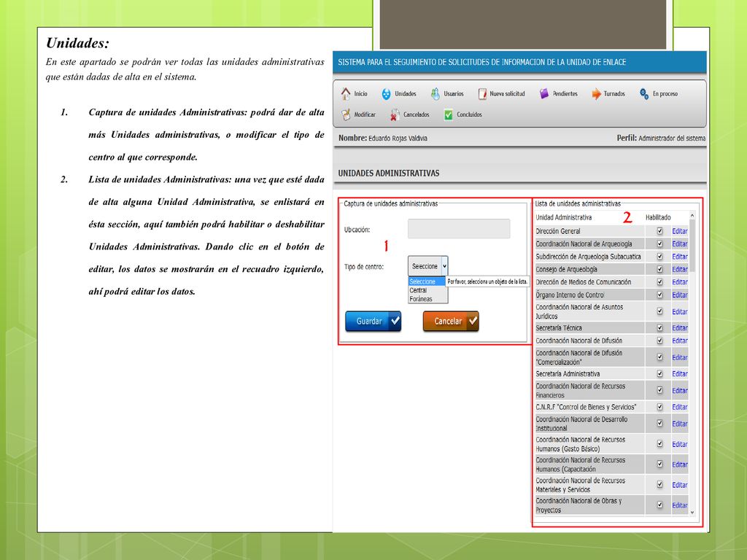Click the Unidad Administrativa column header

564,217
